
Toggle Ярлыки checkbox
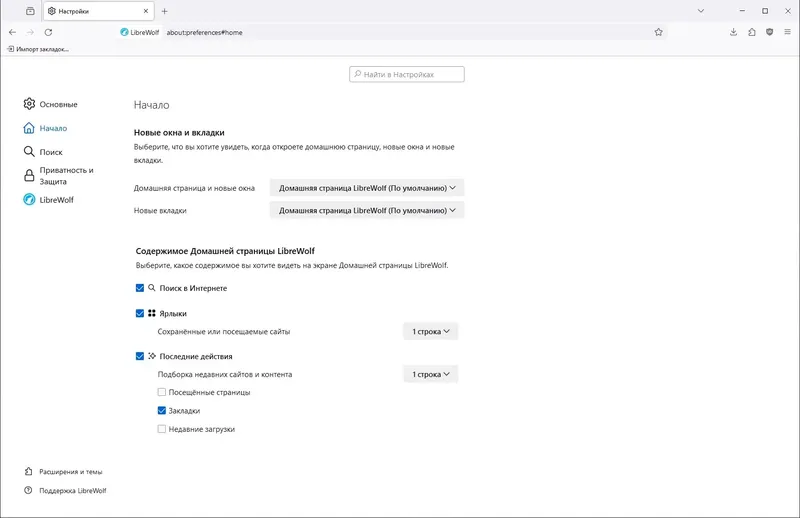140,313
